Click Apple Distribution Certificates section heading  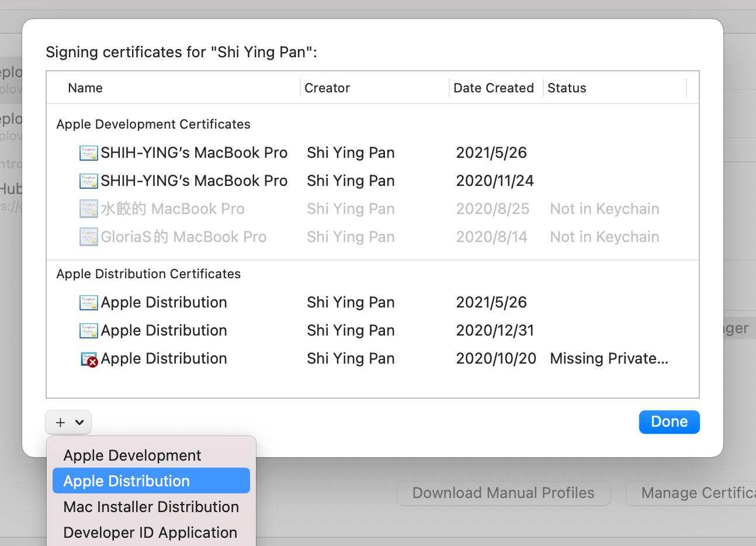pos(148,274)
